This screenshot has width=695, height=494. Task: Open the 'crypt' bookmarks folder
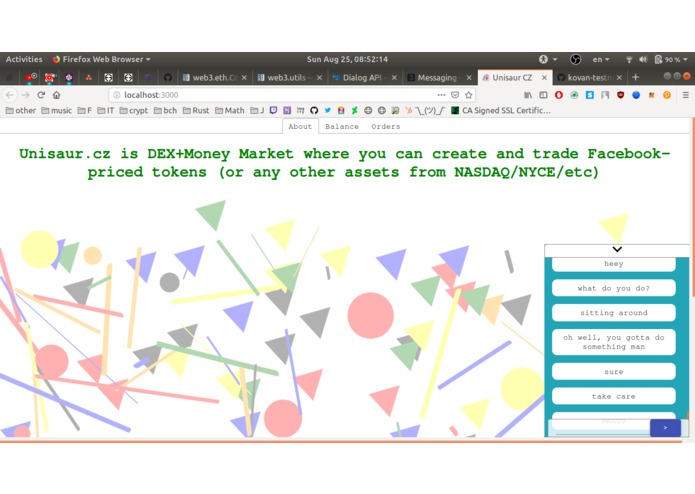pyautogui.click(x=133, y=110)
